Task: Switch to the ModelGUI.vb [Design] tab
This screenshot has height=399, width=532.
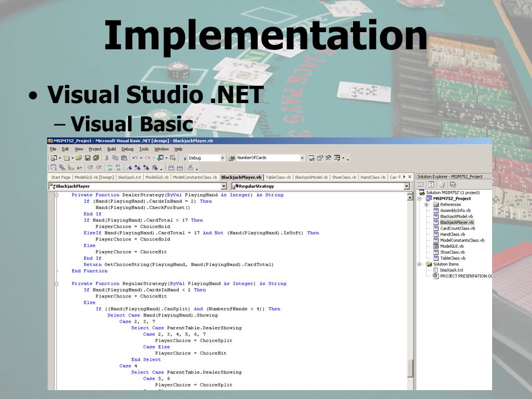Action: 94,177
